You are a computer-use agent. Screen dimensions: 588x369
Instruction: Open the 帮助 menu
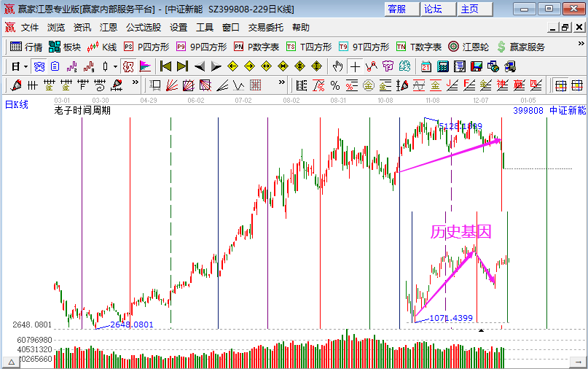pos(300,28)
